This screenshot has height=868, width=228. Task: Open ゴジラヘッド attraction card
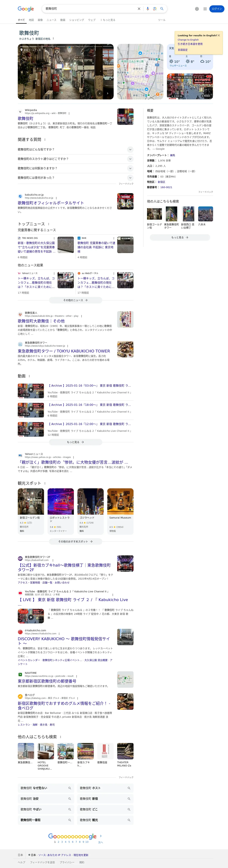click(x=90, y=511)
